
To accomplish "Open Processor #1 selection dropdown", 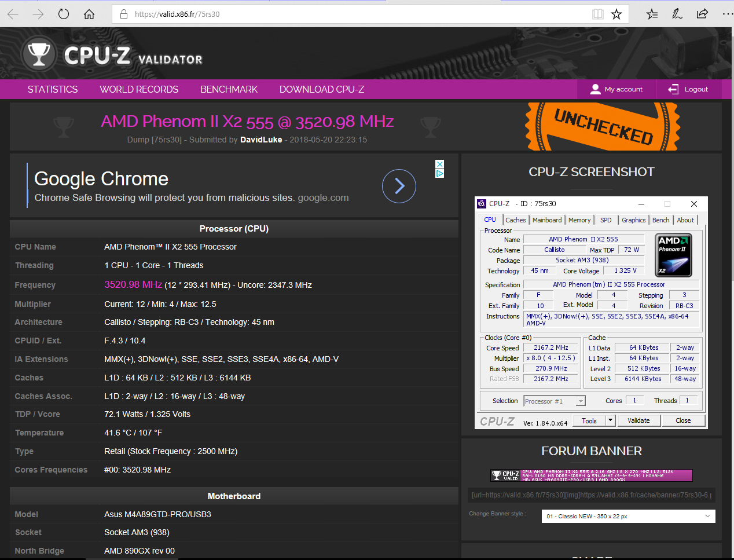I will click(555, 401).
